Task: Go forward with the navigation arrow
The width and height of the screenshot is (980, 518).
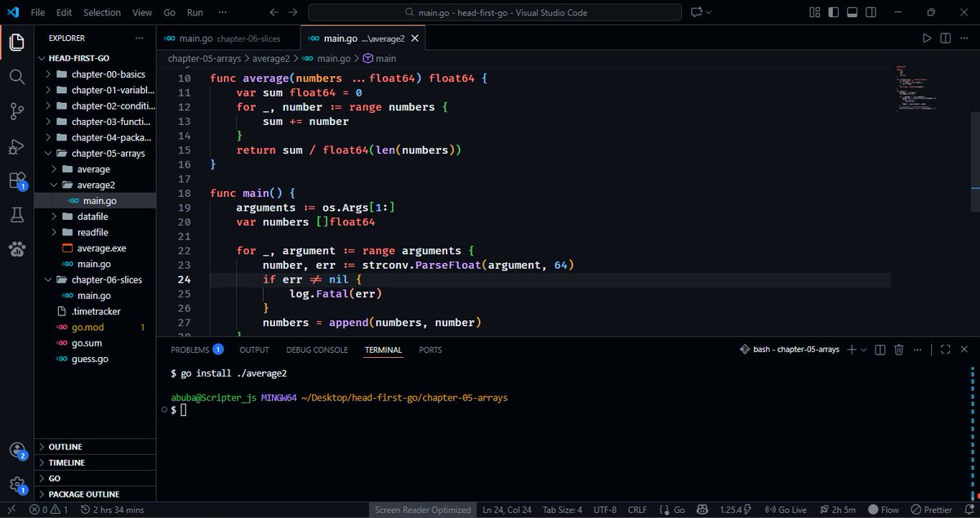Action: 293,12
